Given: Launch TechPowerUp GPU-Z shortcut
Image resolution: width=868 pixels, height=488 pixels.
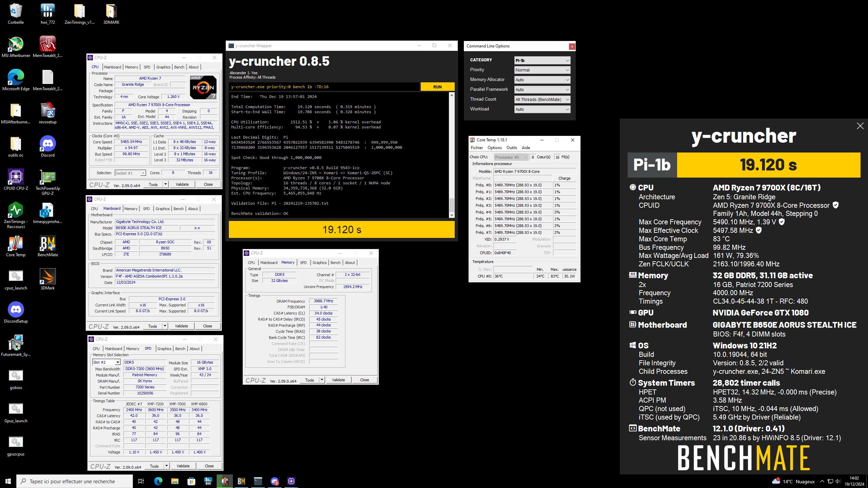Looking at the screenshot, I should click(47, 182).
